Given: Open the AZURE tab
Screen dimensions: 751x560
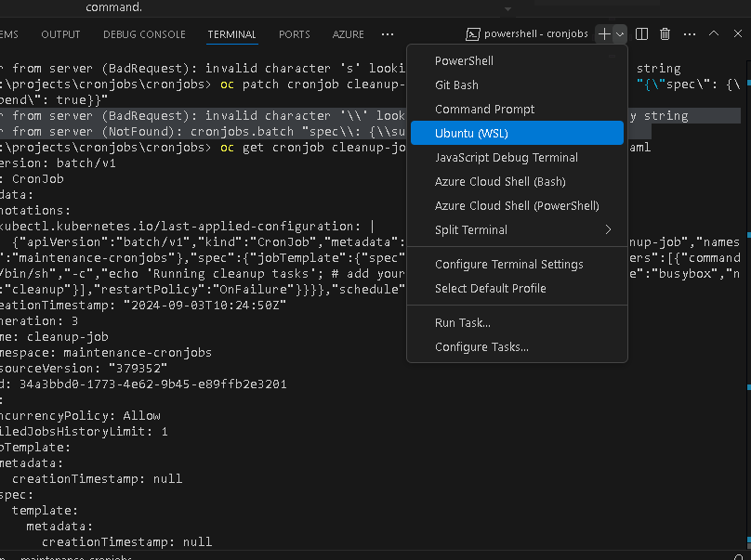Looking at the screenshot, I should (x=349, y=34).
